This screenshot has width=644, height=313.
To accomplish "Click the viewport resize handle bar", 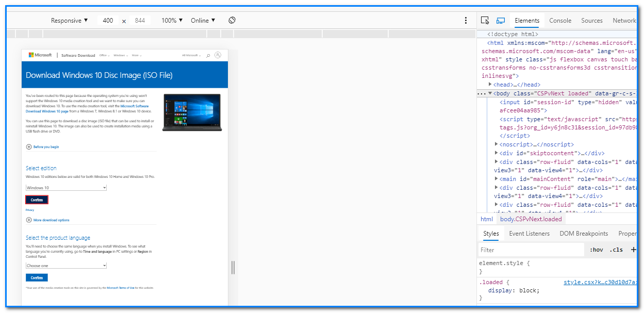I will click(233, 268).
